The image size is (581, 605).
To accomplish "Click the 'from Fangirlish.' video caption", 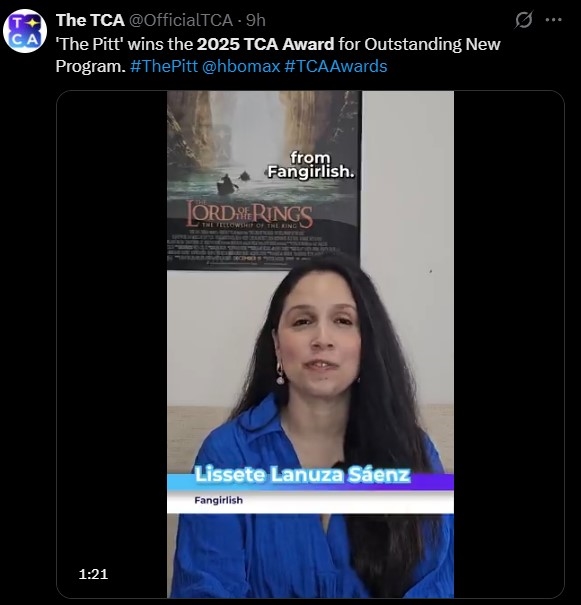I will [x=311, y=165].
